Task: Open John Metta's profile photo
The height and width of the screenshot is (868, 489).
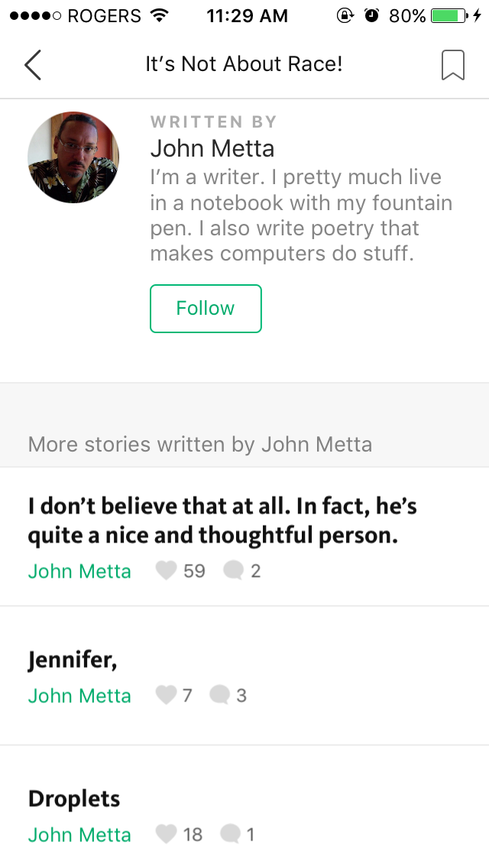Action: pyautogui.click(x=73, y=157)
